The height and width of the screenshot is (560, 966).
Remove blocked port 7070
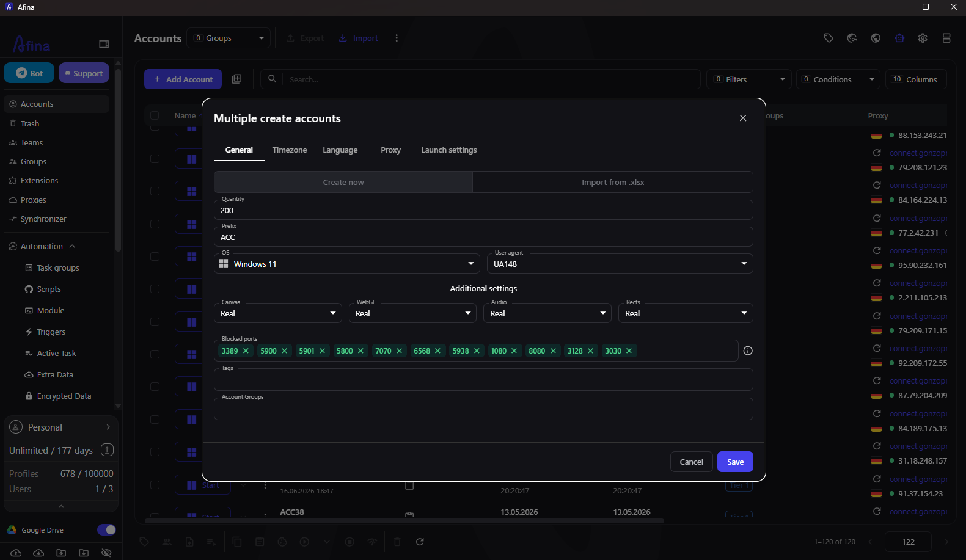pos(399,351)
